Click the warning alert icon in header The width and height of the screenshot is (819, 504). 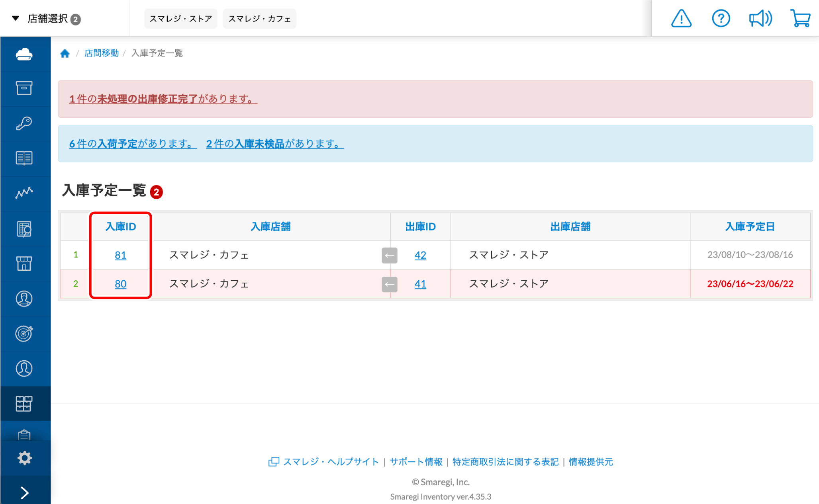point(681,18)
